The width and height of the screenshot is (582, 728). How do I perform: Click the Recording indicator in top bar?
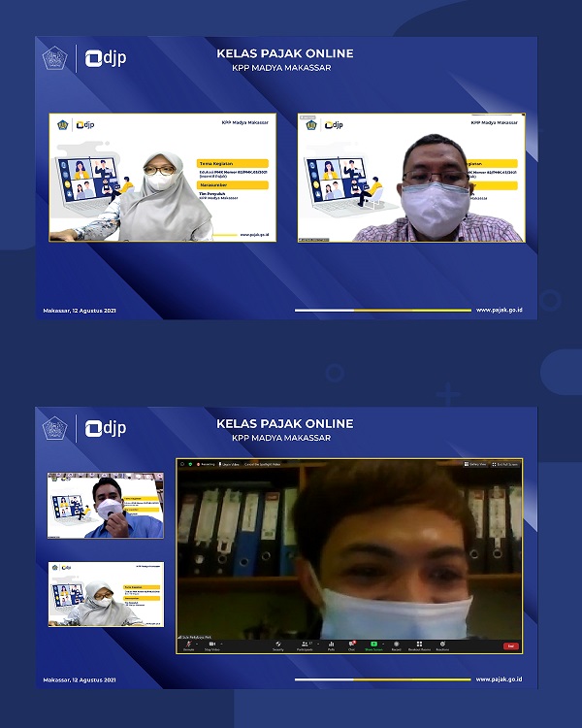206,465
